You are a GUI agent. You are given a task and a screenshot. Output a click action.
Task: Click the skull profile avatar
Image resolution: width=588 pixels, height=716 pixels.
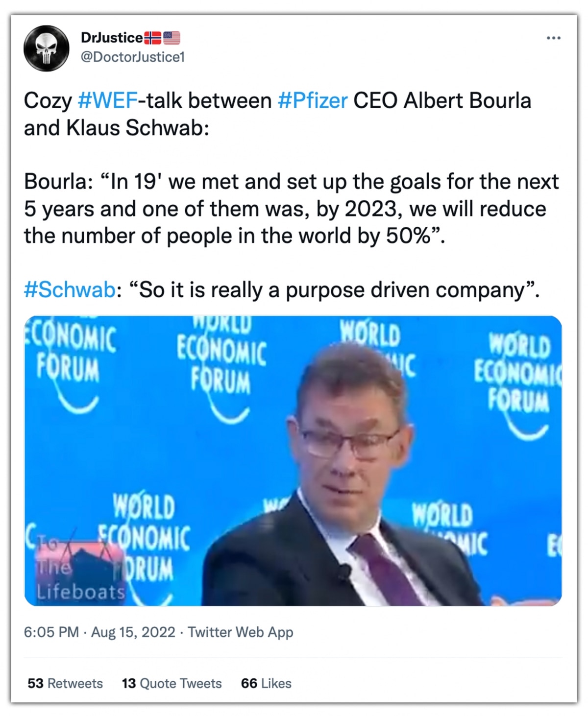46,48
